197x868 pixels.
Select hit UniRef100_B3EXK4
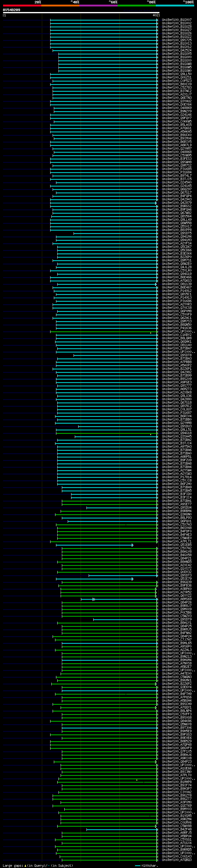click(x=177, y=253)
